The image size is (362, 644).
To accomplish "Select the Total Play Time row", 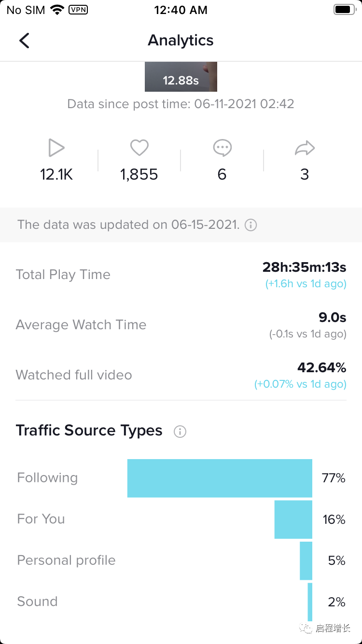I will pos(181,275).
